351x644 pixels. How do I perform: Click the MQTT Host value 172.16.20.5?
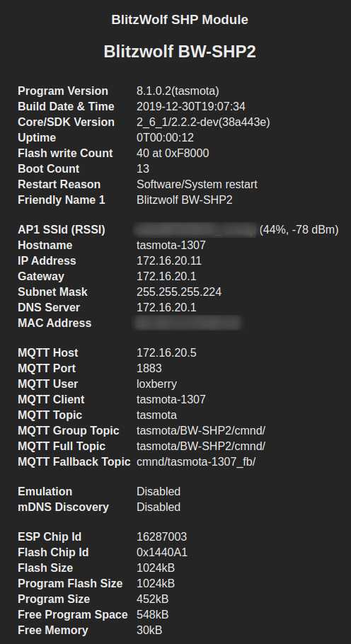click(x=166, y=353)
